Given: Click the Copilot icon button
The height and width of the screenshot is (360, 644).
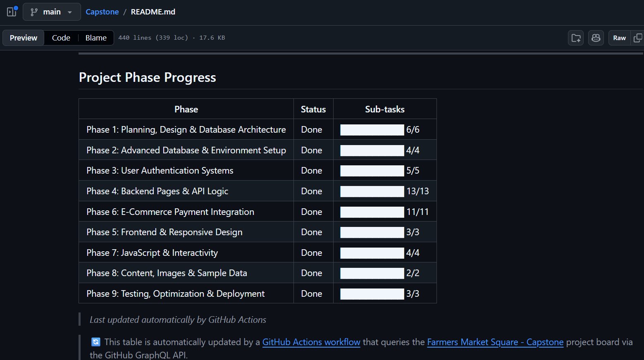Looking at the screenshot, I should (596, 38).
